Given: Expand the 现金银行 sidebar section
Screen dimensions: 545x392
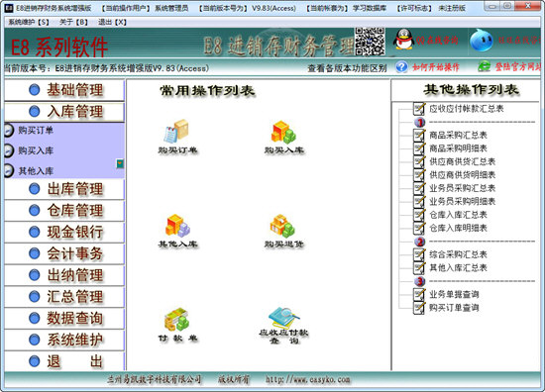Looking at the screenshot, I should 64,232.
